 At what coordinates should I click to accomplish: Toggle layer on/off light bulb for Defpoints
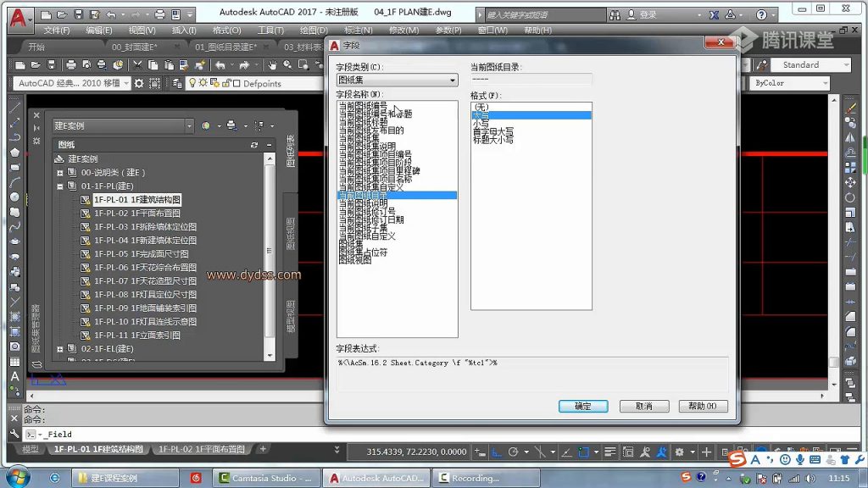tap(192, 83)
